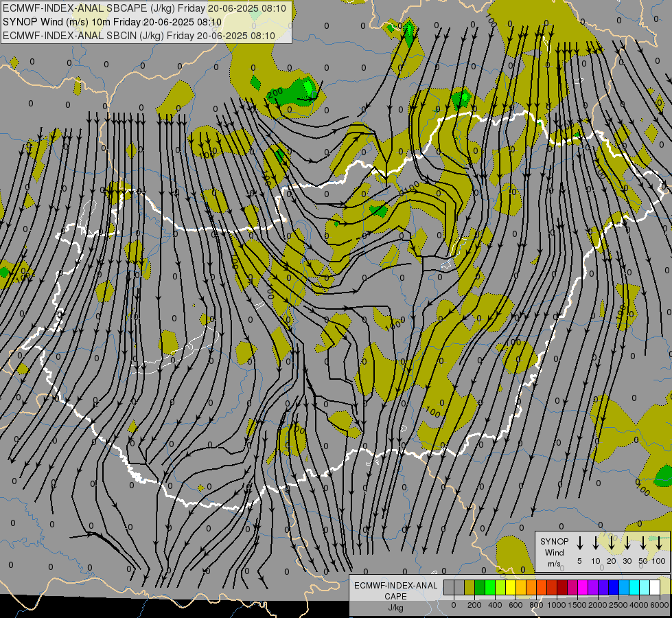Viewport: 672px width, 618px height.
Task: Select the pink-magenta swatch left of 1500
Action: (572, 587)
